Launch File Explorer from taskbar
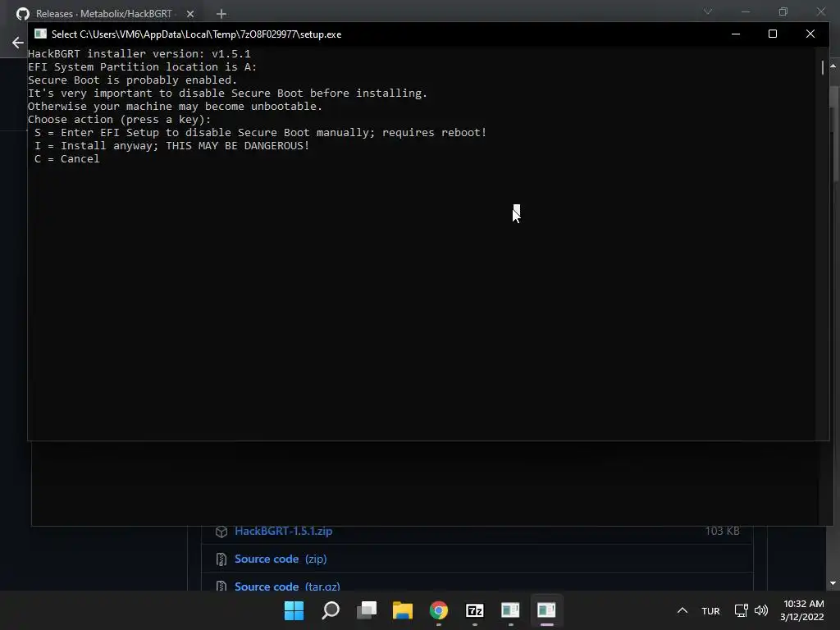 pos(402,610)
